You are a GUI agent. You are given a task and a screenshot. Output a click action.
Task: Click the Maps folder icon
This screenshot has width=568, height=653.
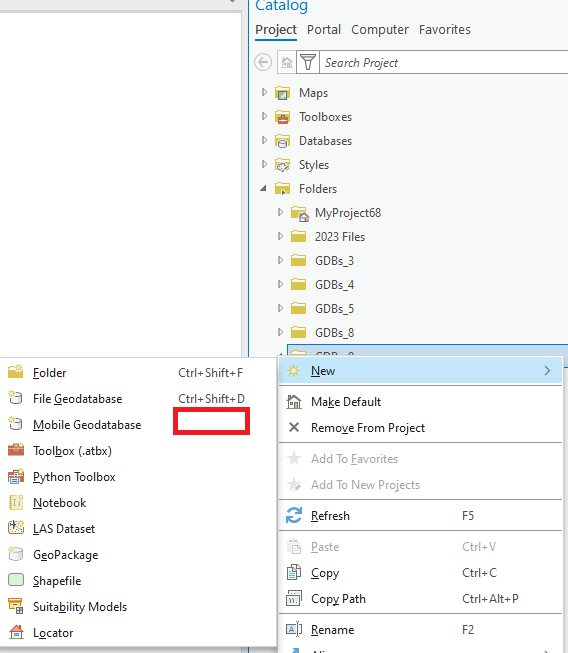coord(282,93)
